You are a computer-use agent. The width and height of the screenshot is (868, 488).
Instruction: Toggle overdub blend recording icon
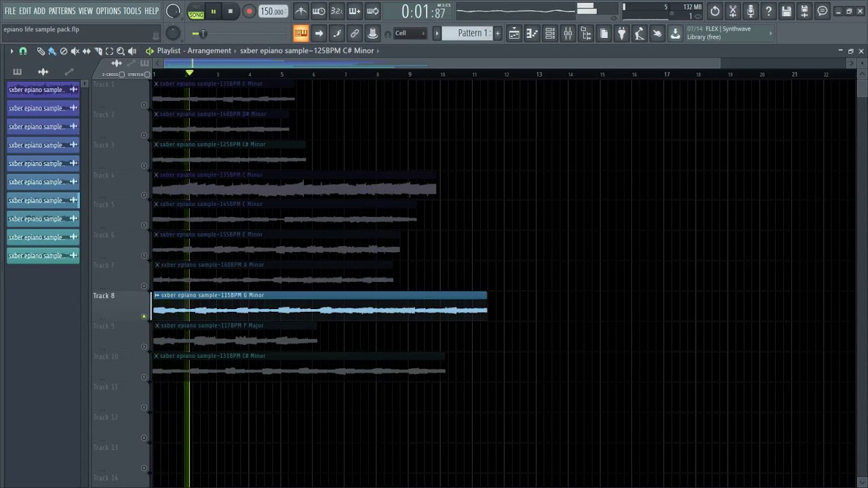pos(355,12)
